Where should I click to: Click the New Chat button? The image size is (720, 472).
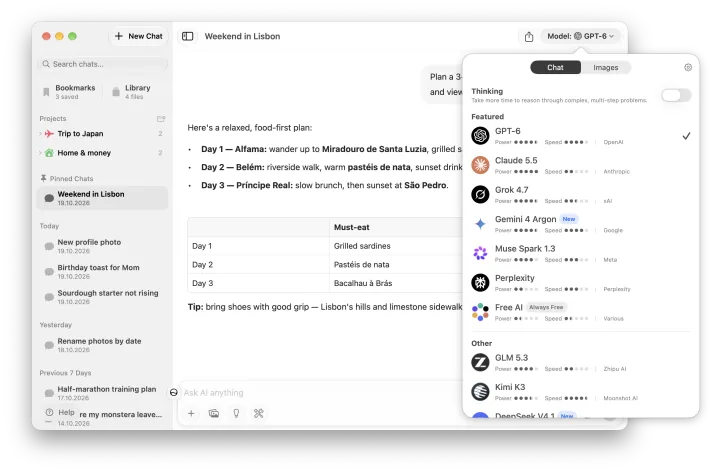[x=138, y=36]
